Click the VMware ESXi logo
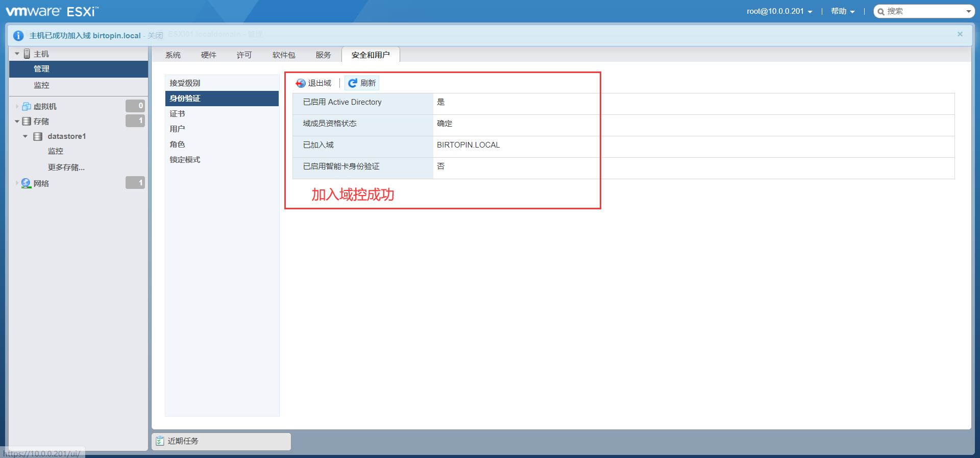Image resolution: width=980 pixels, height=458 pixels. [52, 11]
